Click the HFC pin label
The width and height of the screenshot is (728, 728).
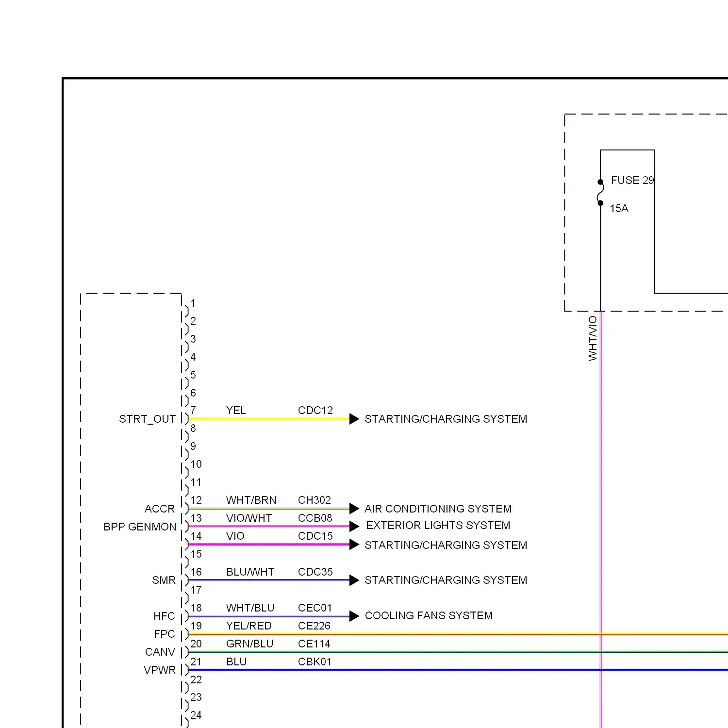click(164, 616)
